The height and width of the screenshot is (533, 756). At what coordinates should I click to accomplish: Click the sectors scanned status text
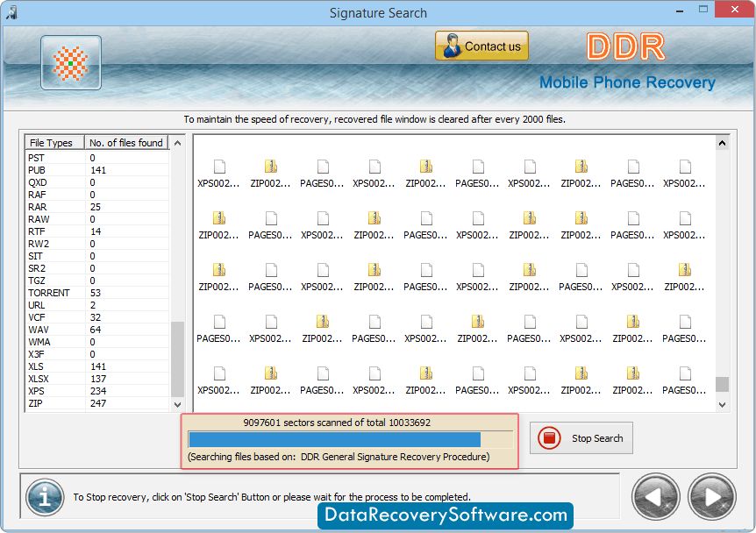click(337, 423)
